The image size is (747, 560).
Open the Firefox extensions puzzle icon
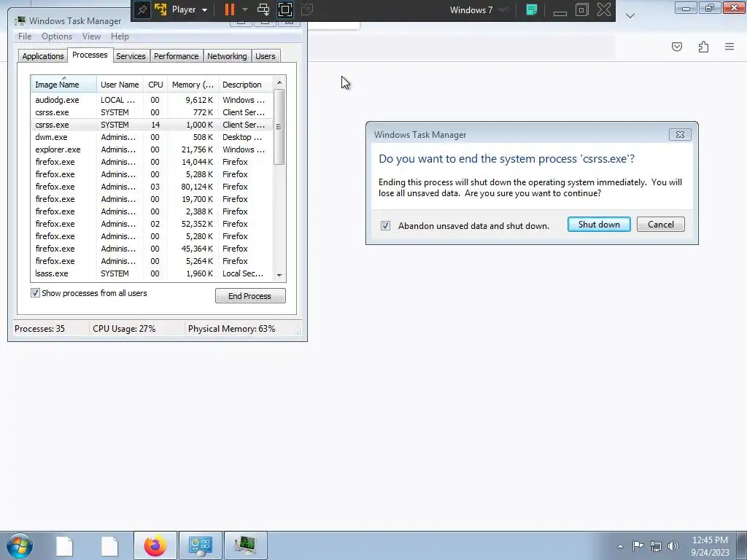[703, 47]
